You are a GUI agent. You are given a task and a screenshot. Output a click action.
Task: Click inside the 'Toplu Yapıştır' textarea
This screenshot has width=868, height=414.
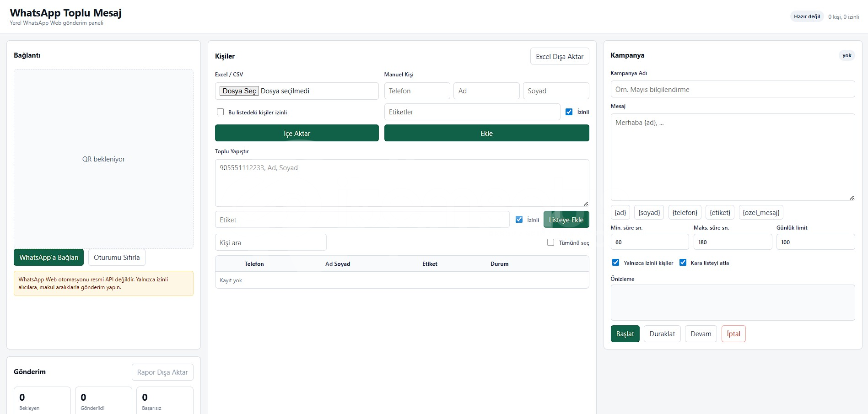[402, 183]
